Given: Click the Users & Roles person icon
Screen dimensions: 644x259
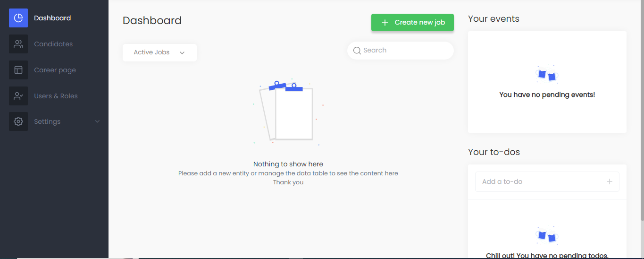Looking at the screenshot, I should (18, 96).
